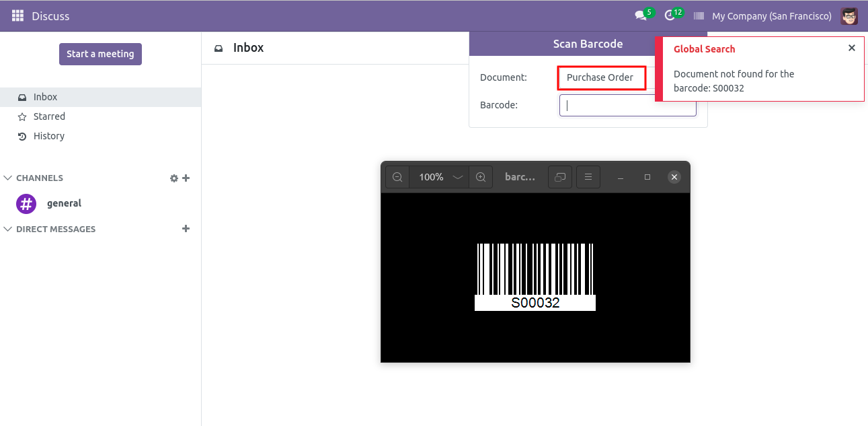Add a new channel with plus icon

[186, 178]
